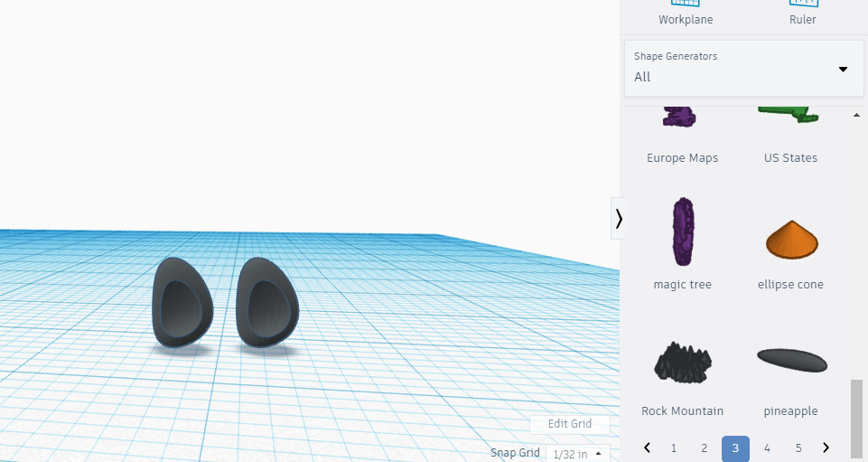Go to previous shapes page
Viewport: 868px width, 462px height.
647,448
